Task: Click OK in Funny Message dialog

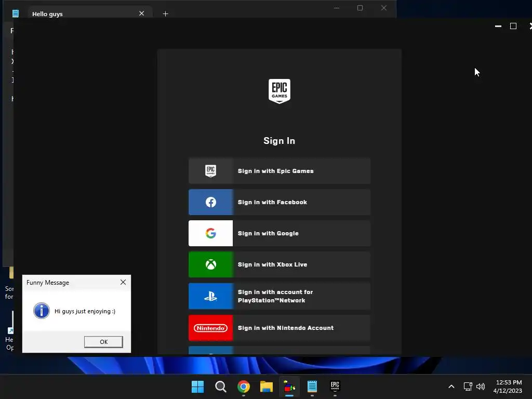Action: pyautogui.click(x=103, y=342)
